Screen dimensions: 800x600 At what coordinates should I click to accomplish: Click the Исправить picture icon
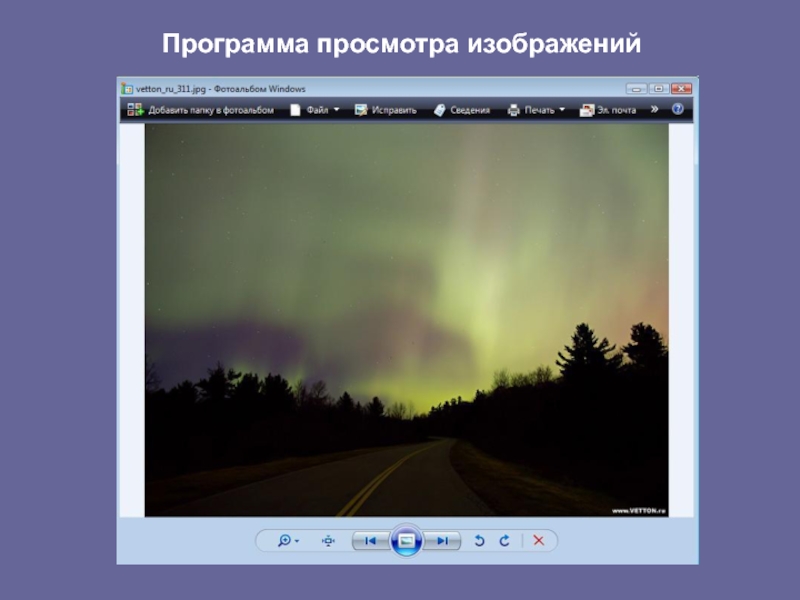(x=361, y=110)
